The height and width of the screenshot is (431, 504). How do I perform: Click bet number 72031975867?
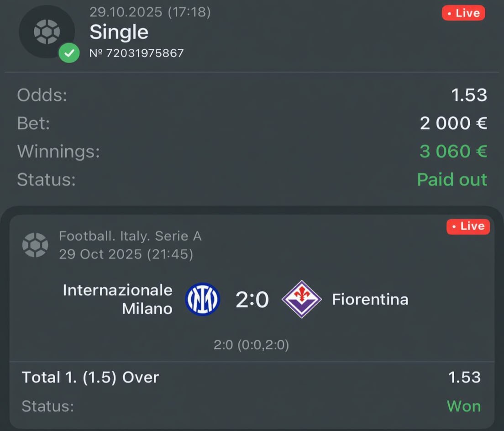[x=136, y=53]
